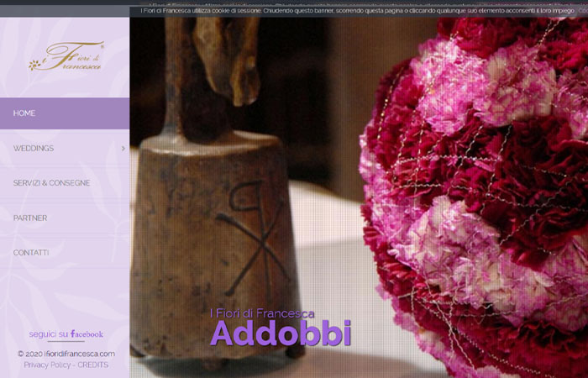Viewport: 588px width, 378px height.
Task: Click the I Fiori di Francesca slide caption
Action: [x=262, y=313]
